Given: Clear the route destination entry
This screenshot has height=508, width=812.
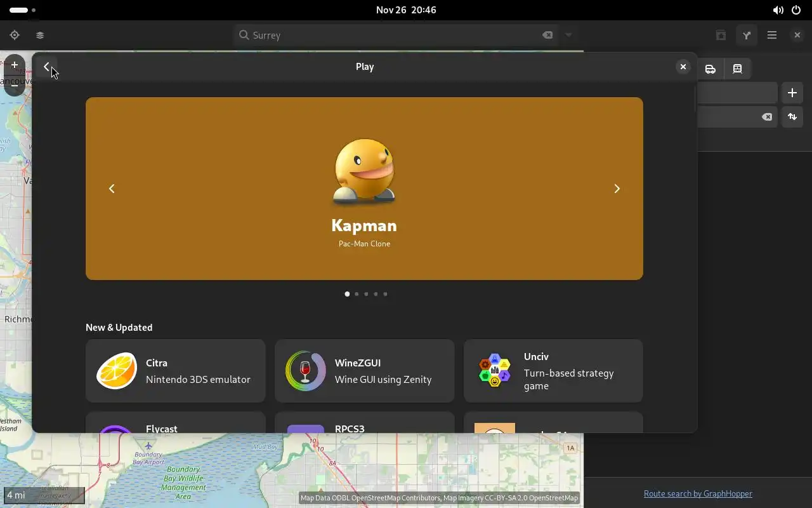Looking at the screenshot, I should click(x=767, y=117).
